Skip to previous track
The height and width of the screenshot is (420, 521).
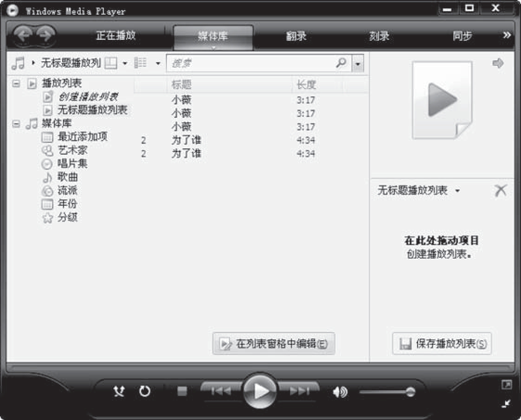(222, 391)
